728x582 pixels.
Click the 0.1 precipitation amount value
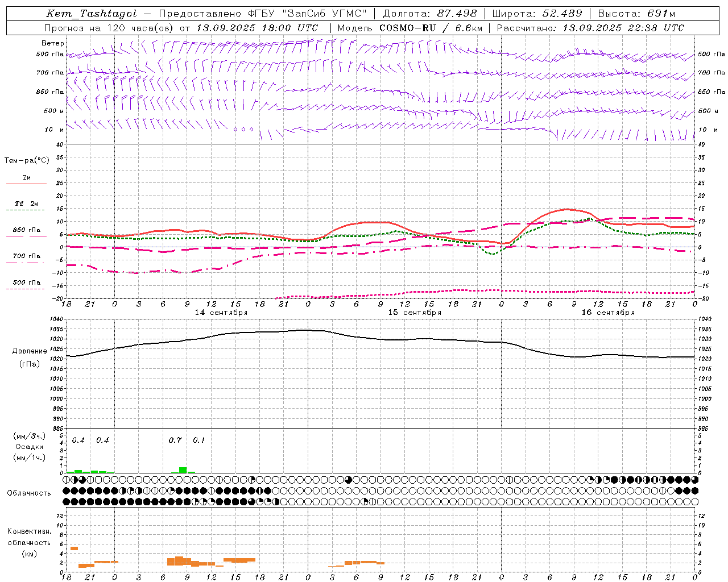(198, 440)
